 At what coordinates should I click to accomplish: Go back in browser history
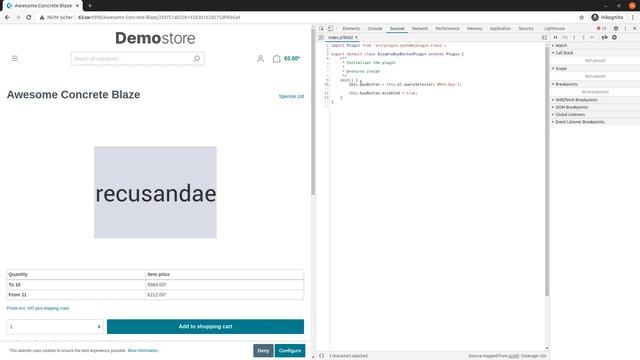(7, 18)
